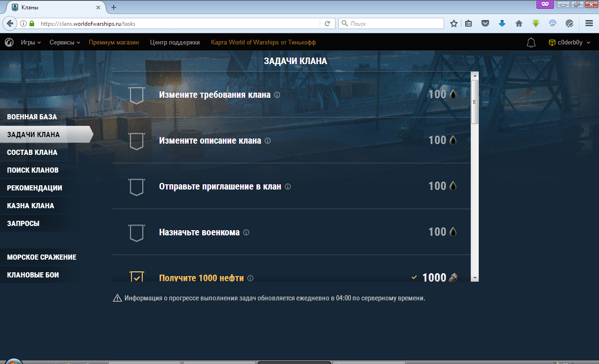
Task: Open Премиум магазин link
Action: point(114,43)
